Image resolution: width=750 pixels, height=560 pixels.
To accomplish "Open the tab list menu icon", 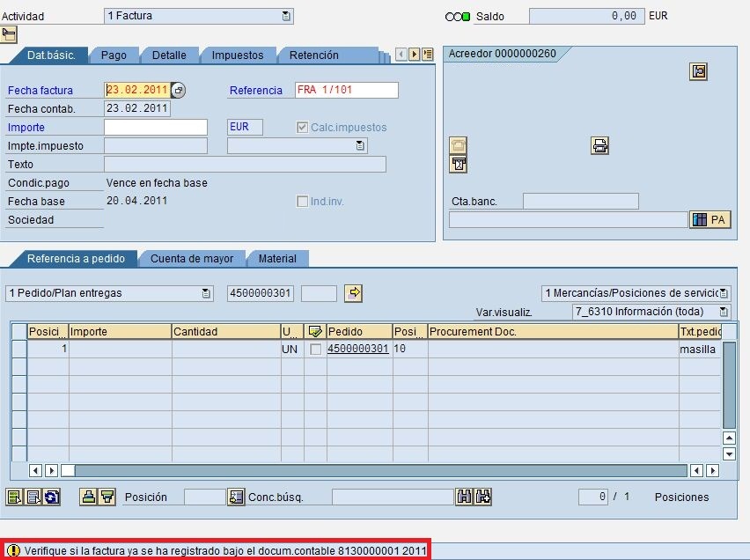I will 428,55.
